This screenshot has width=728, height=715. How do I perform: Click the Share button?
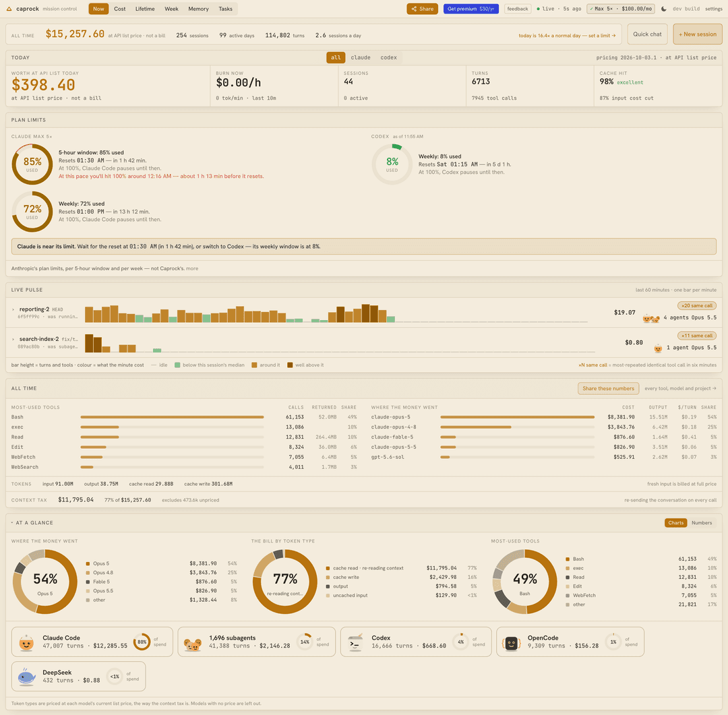(422, 9)
